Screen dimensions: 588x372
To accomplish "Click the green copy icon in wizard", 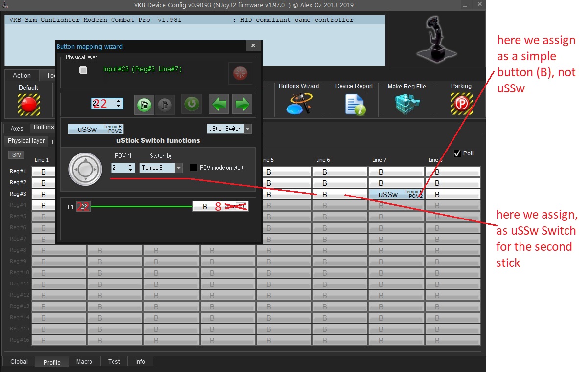I will pyautogui.click(x=144, y=104).
